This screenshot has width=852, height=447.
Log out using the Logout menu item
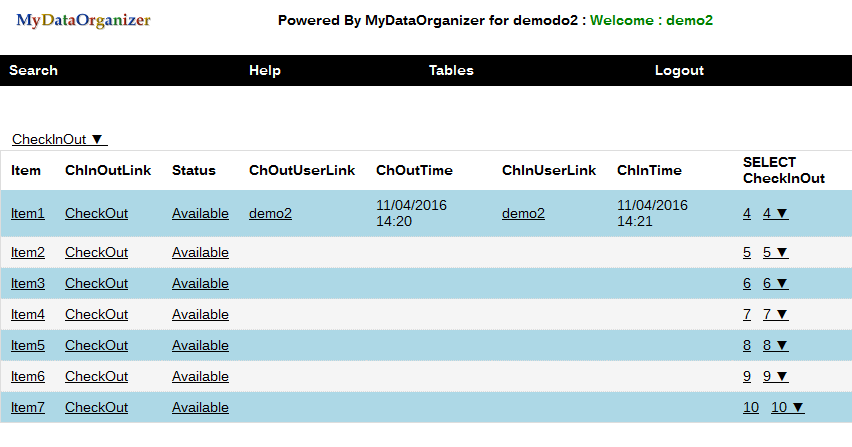[679, 70]
